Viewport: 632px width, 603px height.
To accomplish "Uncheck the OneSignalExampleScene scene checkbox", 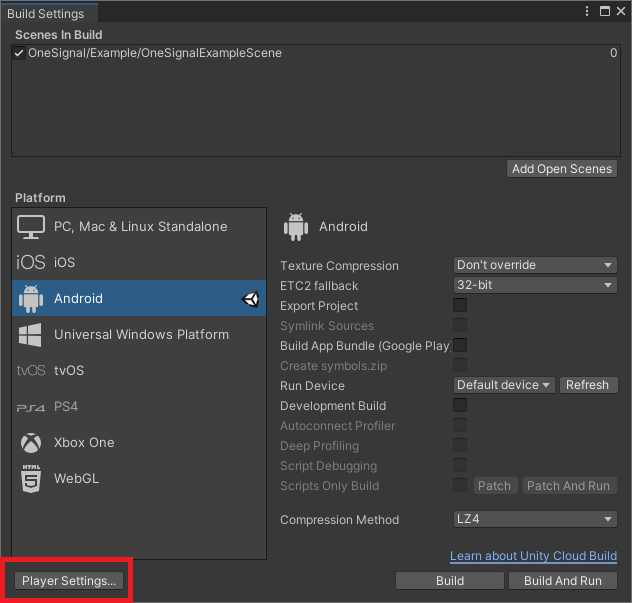I will click(x=19, y=53).
